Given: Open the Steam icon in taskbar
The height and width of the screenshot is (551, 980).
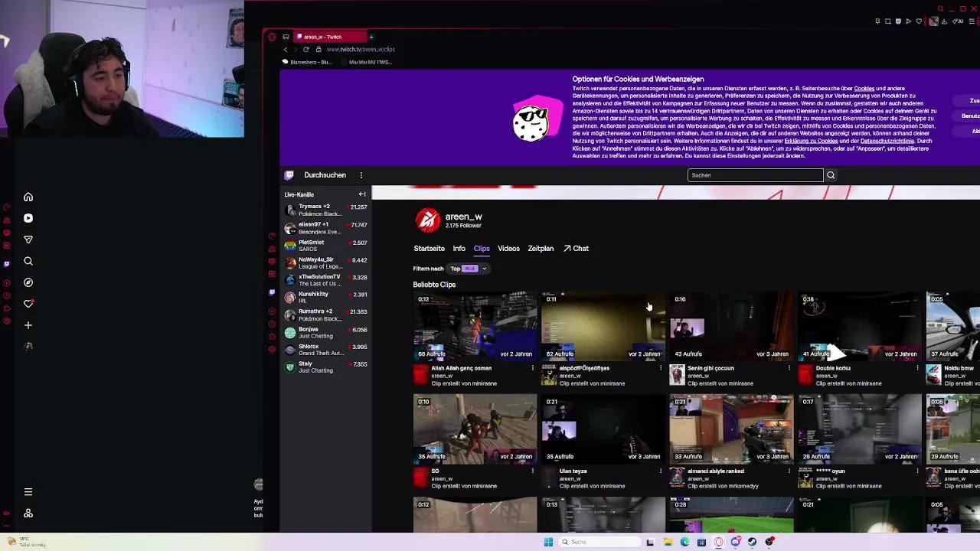Looking at the screenshot, I should point(752,542).
